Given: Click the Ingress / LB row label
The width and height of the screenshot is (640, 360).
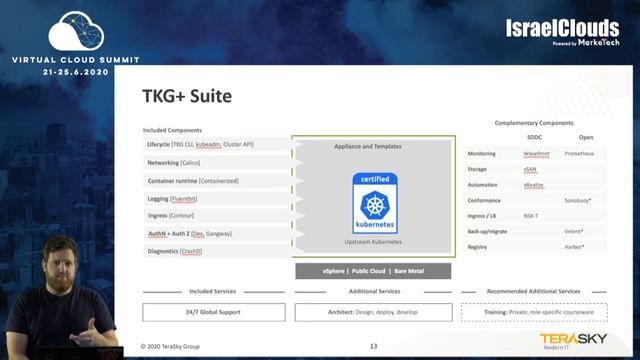Looking at the screenshot, I should pos(482,216).
